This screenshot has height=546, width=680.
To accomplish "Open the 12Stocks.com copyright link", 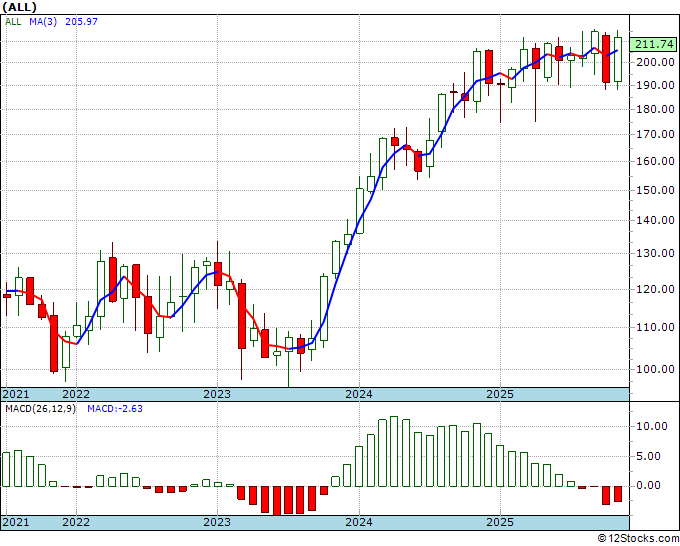I will [638, 539].
